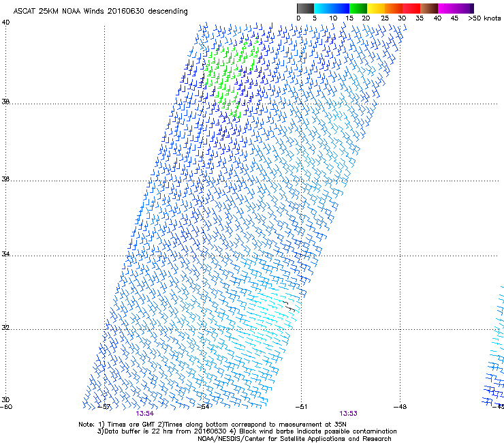Click the note line starting '3)Data buffer is 22 hrs'

247,431
